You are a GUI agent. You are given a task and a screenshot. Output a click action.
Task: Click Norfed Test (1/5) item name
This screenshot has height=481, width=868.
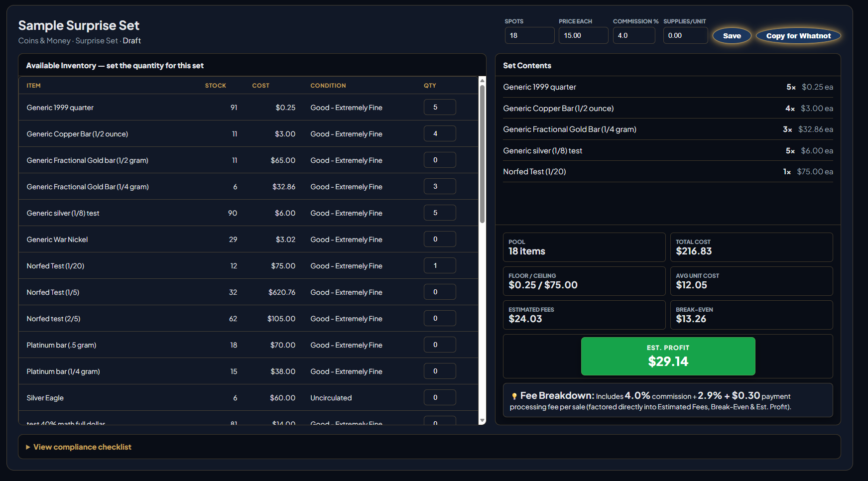[x=53, y=292]
